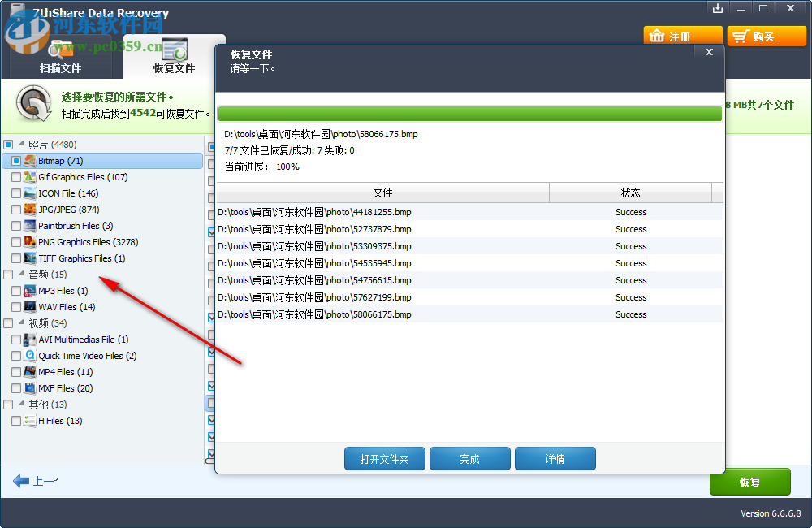Uncheck the Bitmap (71) checkbox

[x=15, y=161]
